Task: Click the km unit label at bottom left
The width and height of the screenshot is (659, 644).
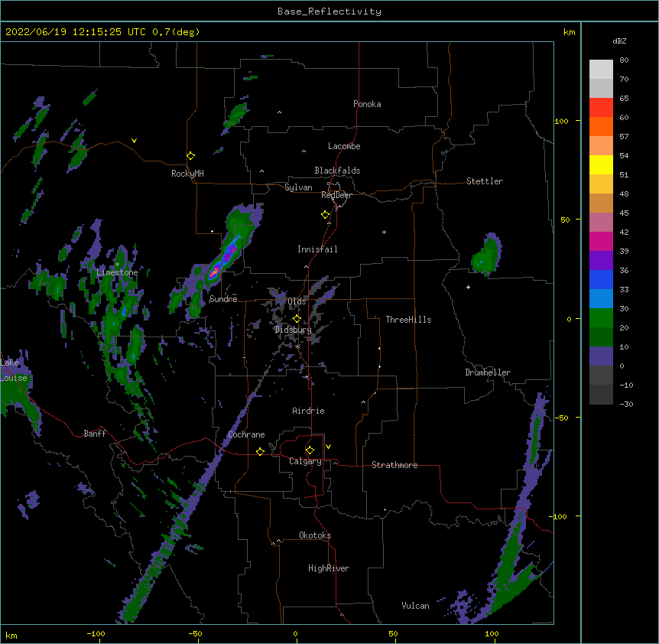Action: 11,635
